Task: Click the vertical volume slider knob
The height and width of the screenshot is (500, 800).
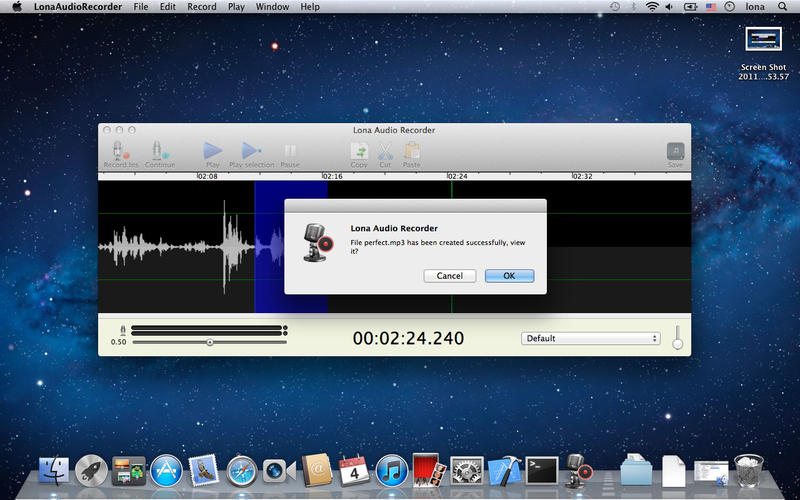Action: point(677,344)
